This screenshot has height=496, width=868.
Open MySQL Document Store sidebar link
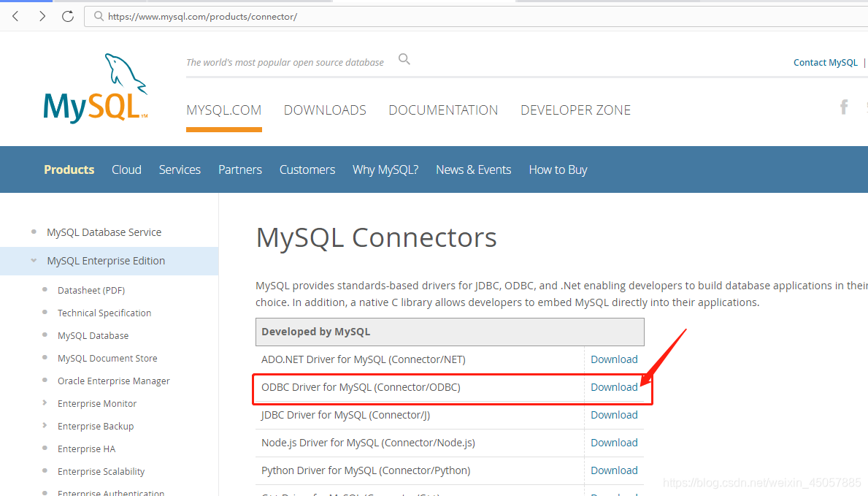tap(107, 359)
